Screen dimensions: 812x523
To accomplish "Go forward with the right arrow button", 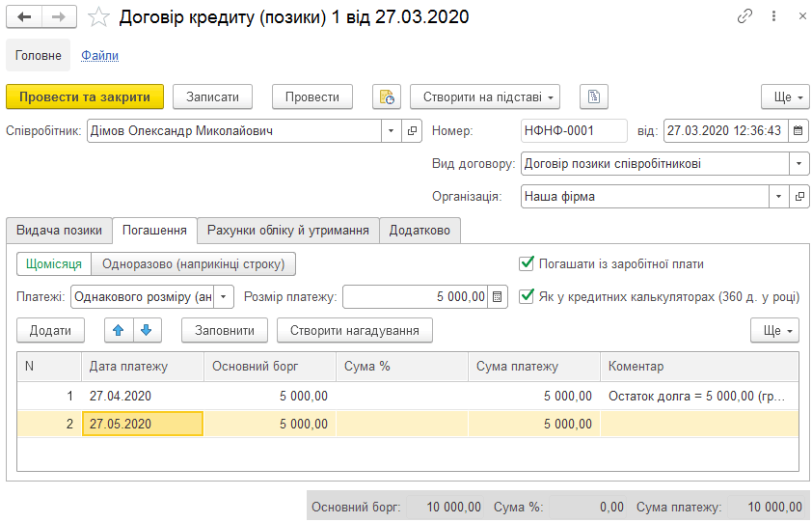I will pyautogui.click(x=59, y=16).
